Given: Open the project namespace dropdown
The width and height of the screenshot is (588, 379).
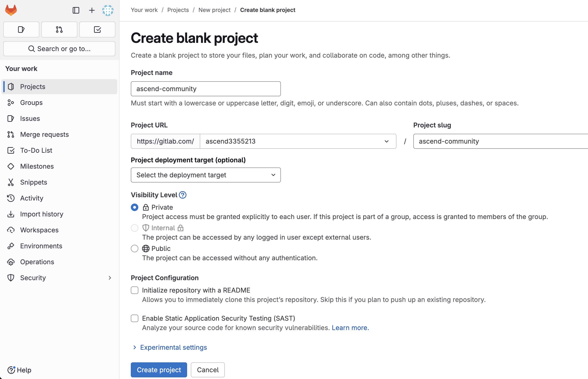Looking at the screenshot, I should pyautogui.click(x=298, y=141).
